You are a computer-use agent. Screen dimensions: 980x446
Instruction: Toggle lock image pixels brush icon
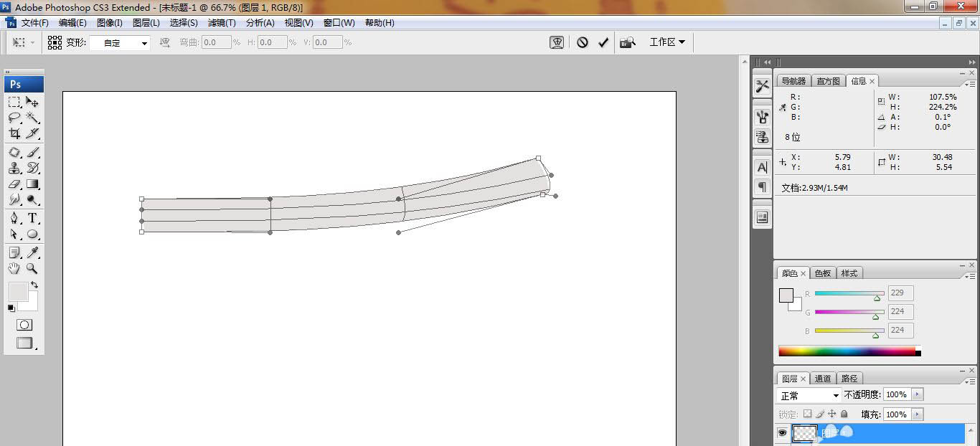coord(820,414)
